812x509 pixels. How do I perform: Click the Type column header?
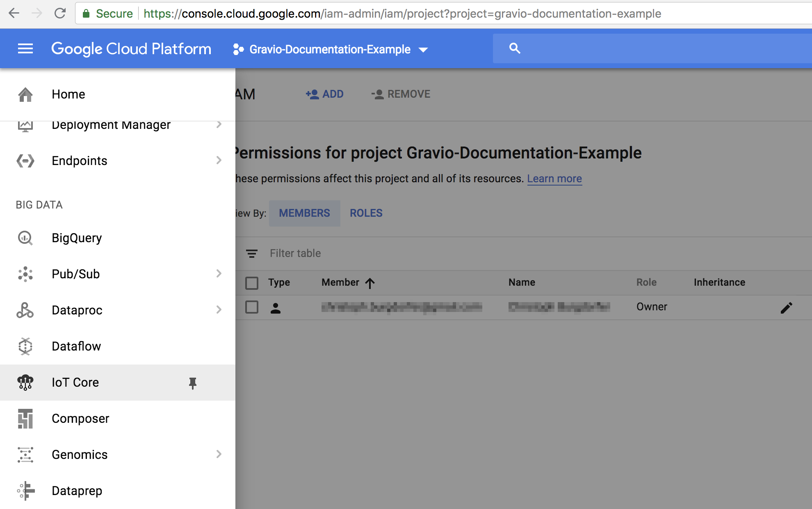(279, 282)
